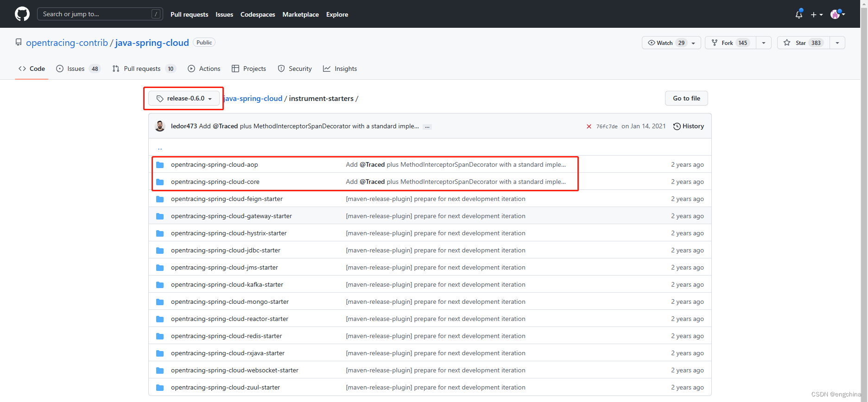The width and height of the screenshot is (868, 402).
Task: Open commit 76fc7de
Action: coord(607,126)
